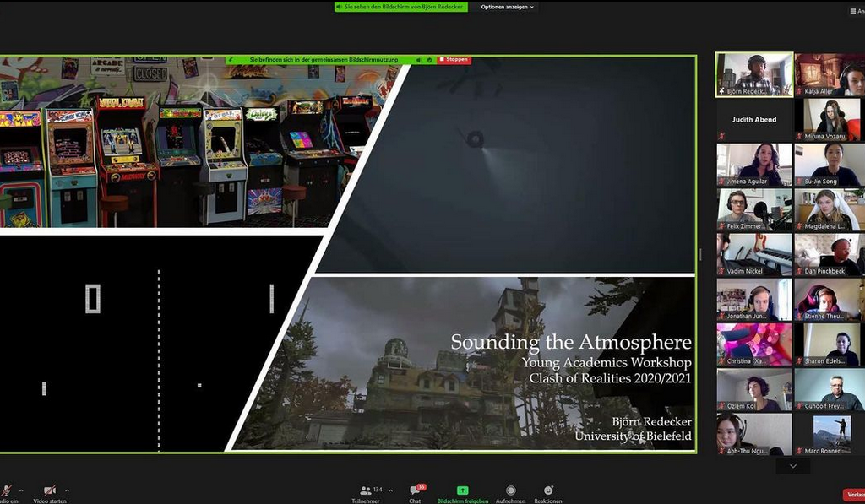Viewport: 865px width, 504px height.
Task: Click 'University of Bielefeld' text on slide
Action: click(633, 436)
